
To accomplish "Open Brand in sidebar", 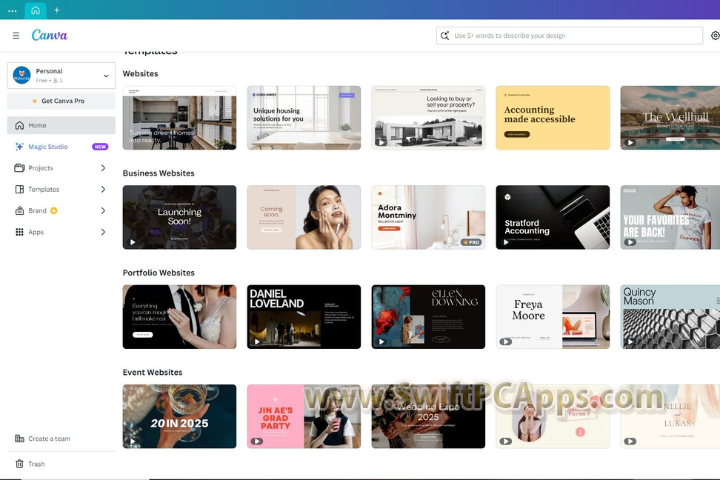I will click(x=61, y=211).
